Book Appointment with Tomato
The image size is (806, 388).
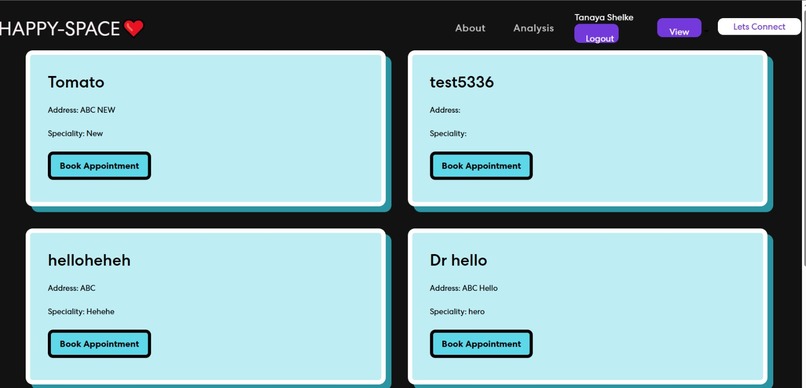tap(99, 166)
